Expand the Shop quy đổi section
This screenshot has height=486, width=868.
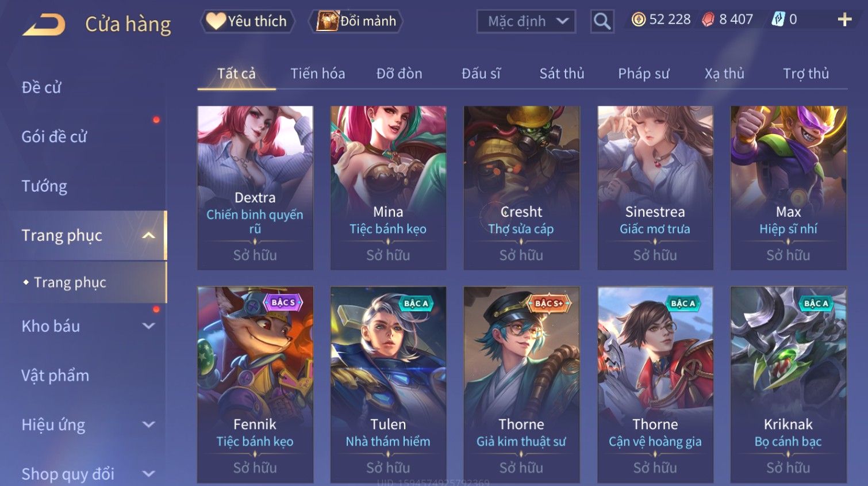click(x=148, y=474)
